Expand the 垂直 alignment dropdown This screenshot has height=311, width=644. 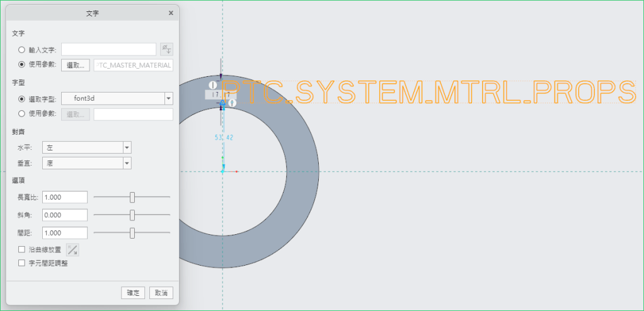(x=127, y=163)
